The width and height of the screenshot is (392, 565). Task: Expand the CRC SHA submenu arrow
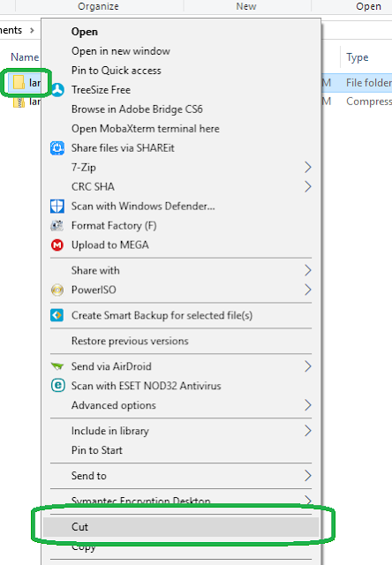point(308,186)
